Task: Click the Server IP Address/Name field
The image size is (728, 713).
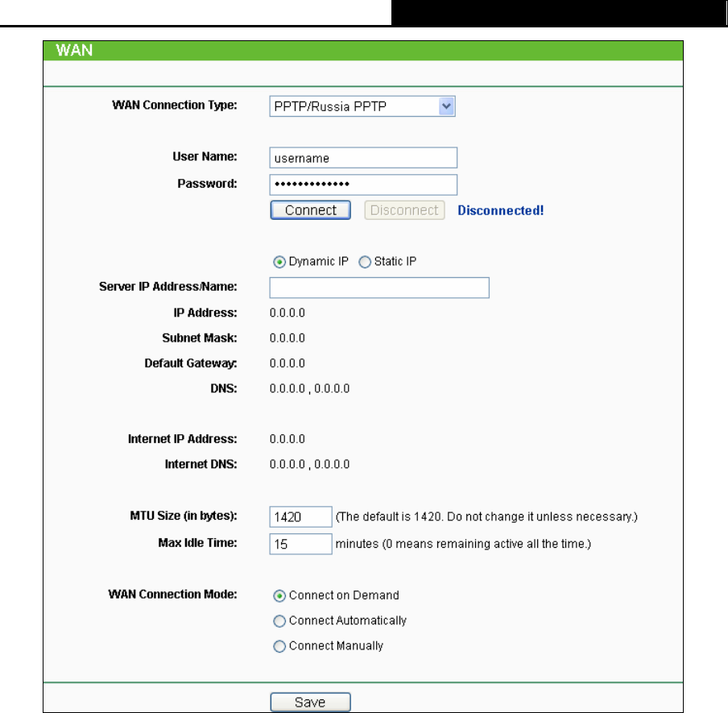Action: pos(379,288)
